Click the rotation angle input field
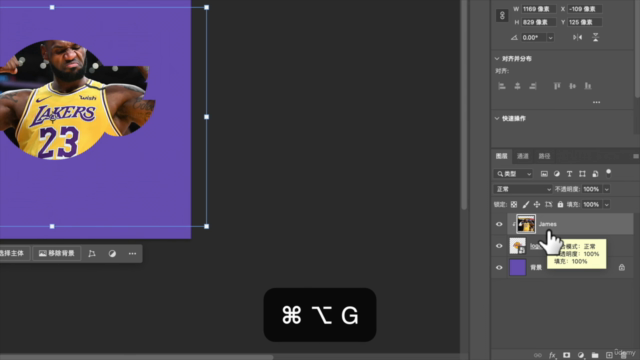This screenshot has height=360, width=640. pos(533,38)
